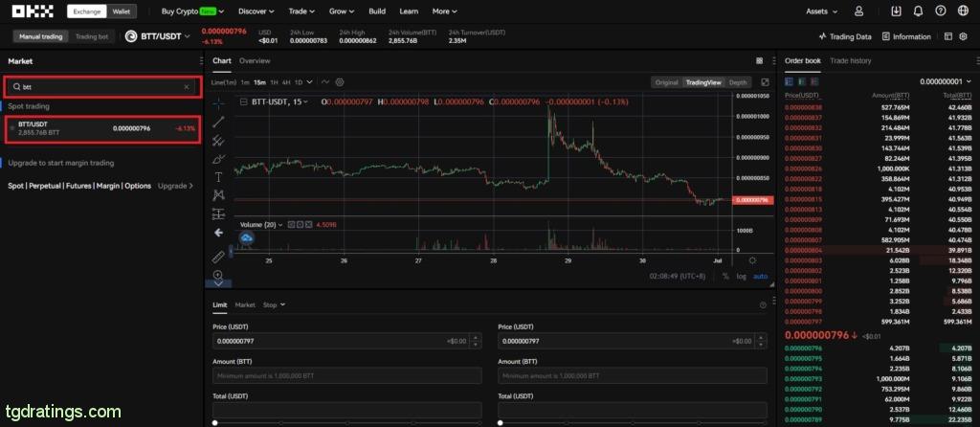Open the chart grid layout icon

coord(759,60)
